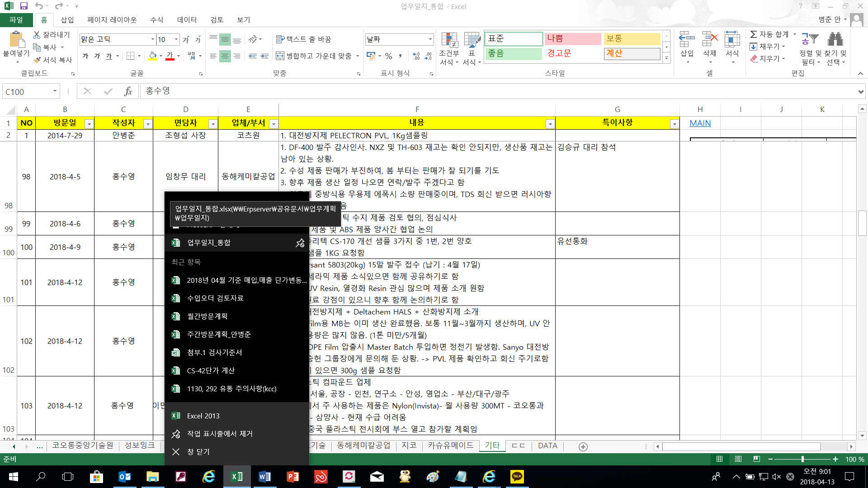Click Conditional Formatting (조건부 서식) icon
The width and height of the screenshot is (868, 488).
[x=449, y=41]
